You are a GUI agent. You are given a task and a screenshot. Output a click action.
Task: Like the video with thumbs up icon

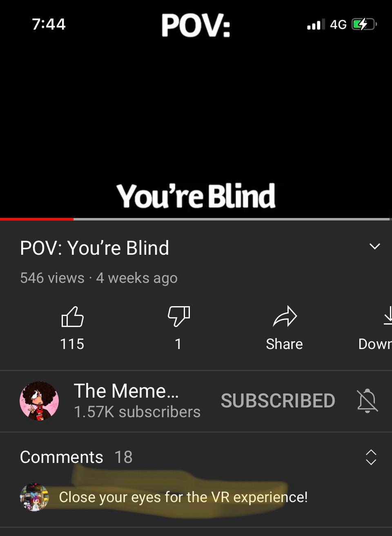(72, 317)
